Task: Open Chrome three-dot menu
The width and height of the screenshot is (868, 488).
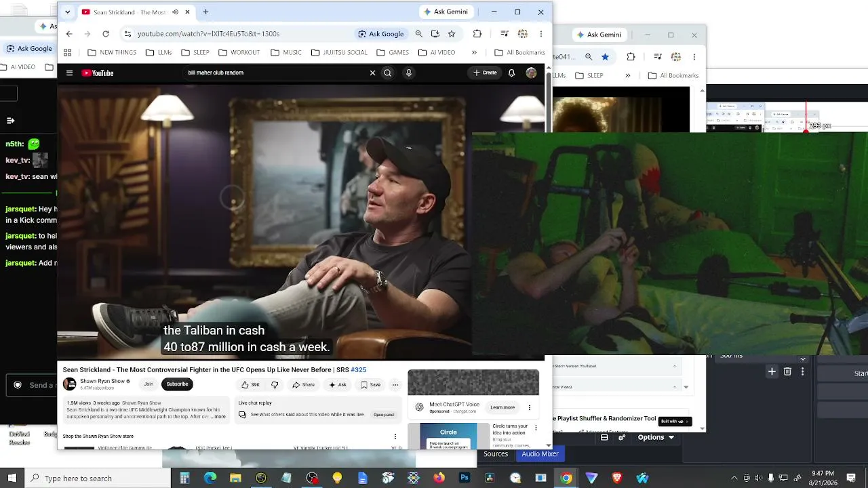Action: coord(540,33)
